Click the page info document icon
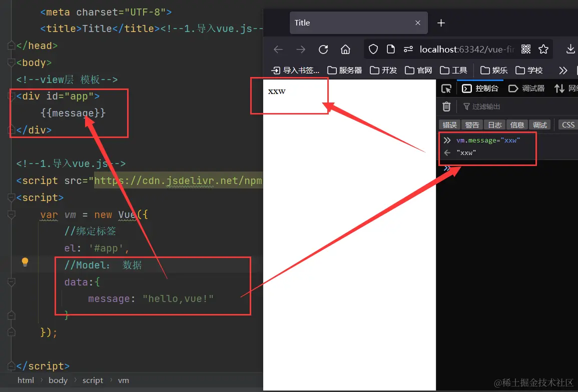Image resolution: width=578 pixels, height=392 pixels. pos(391,49)
